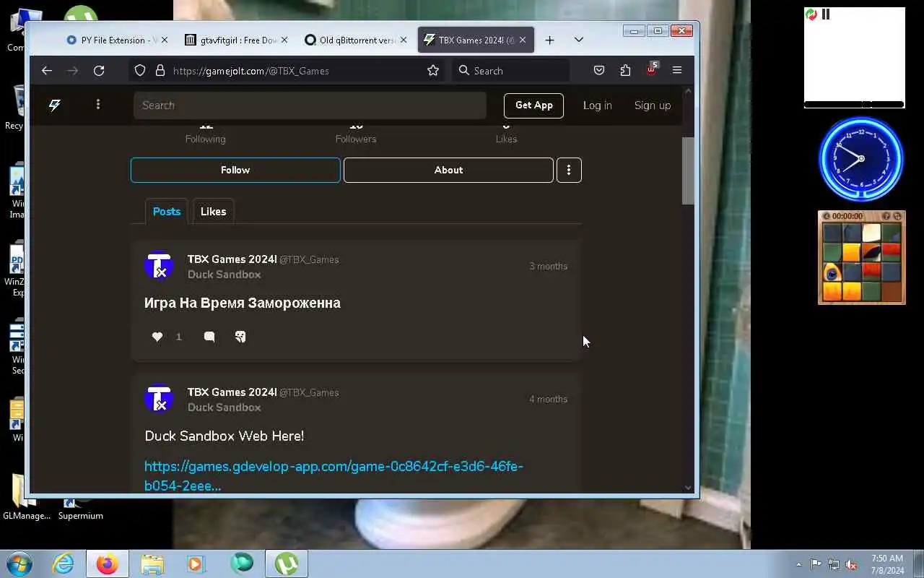The width and height of the screenshot is (924, 578).
Task: Click the Log in link
Action: pyautogui.click(x=597, y=105)
